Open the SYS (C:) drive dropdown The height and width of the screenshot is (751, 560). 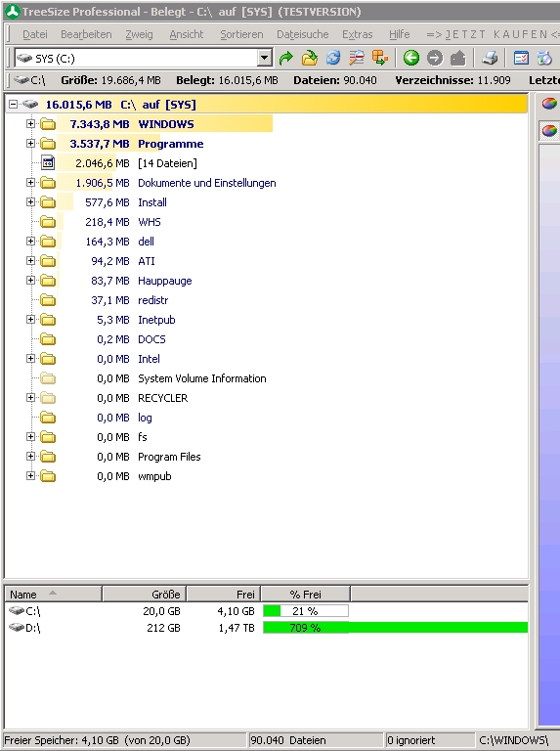click(264, 59)
